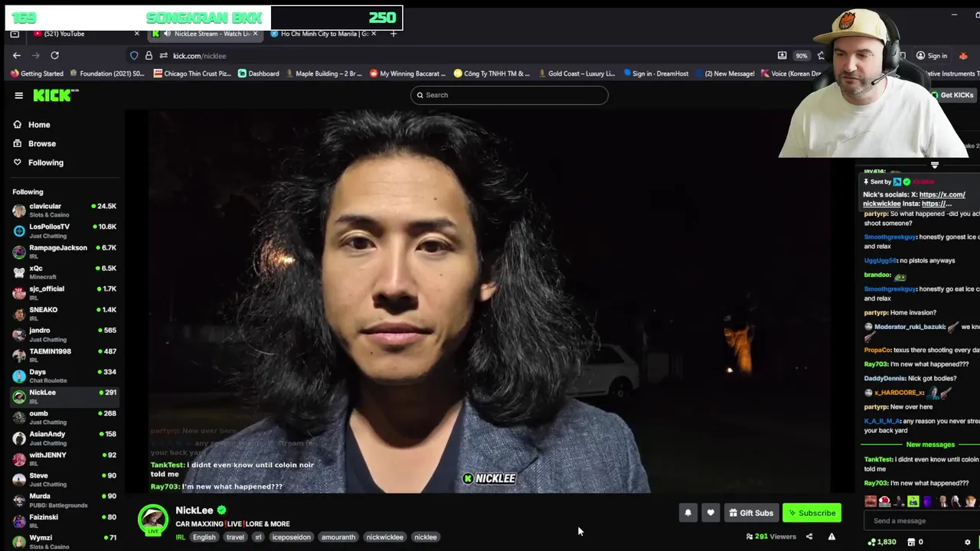Image resolution: width=980 pixels, height=551 pixels.
Task: Click the Get KICKs button
Action: (x=952, y=95)
